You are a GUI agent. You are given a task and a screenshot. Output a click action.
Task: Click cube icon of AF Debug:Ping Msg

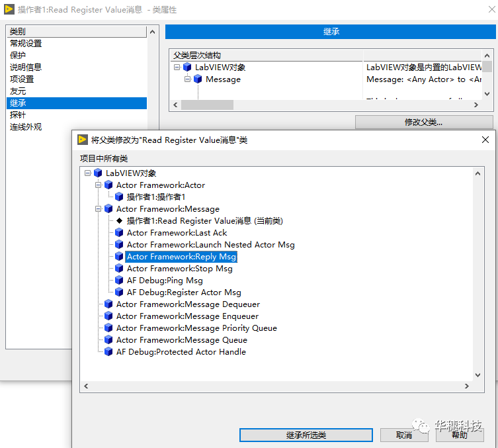(119, 280)
